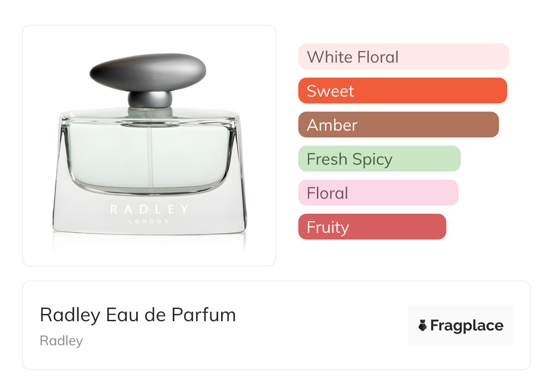This screenshot has width=553, height=392.
Task: Click the small LONDON text on the bottle
Action: 149,221
